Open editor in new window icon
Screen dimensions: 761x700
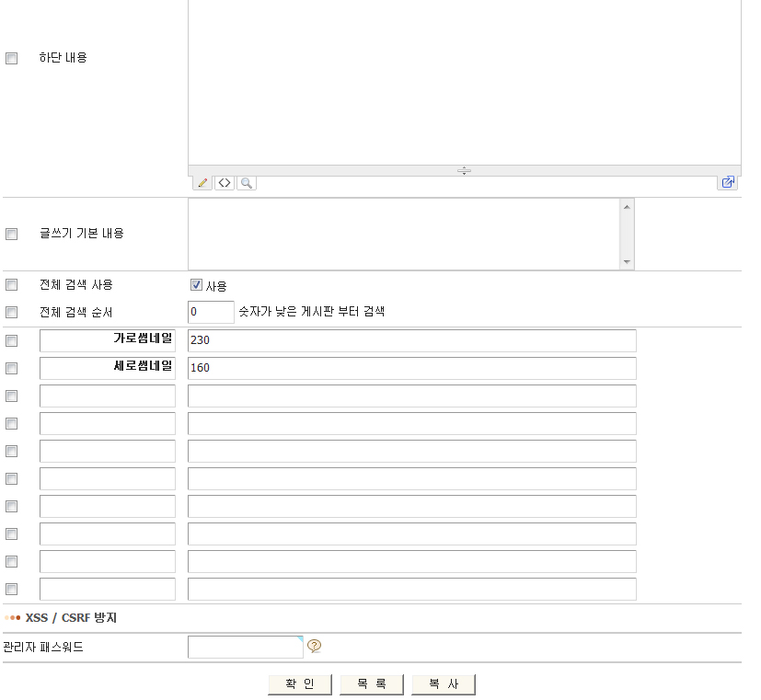[x=728, y=183]
